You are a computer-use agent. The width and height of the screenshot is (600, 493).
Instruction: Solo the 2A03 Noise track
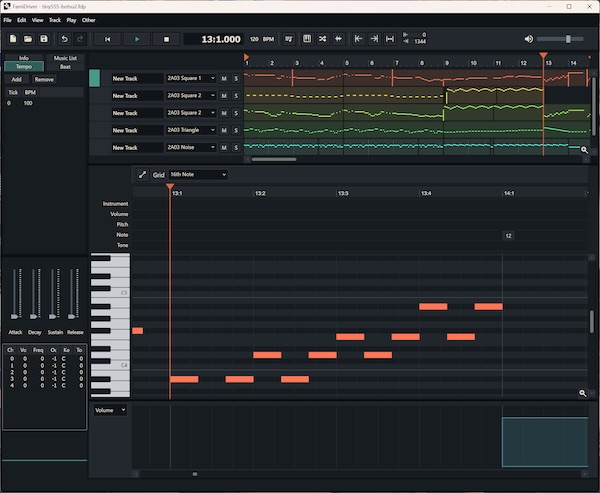(x=236, y=147)
